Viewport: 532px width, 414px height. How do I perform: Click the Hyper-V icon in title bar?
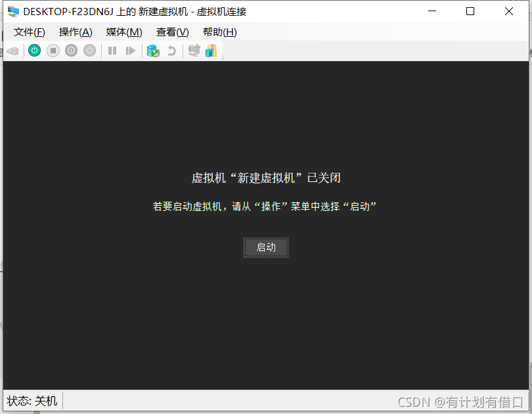[12, 11]
